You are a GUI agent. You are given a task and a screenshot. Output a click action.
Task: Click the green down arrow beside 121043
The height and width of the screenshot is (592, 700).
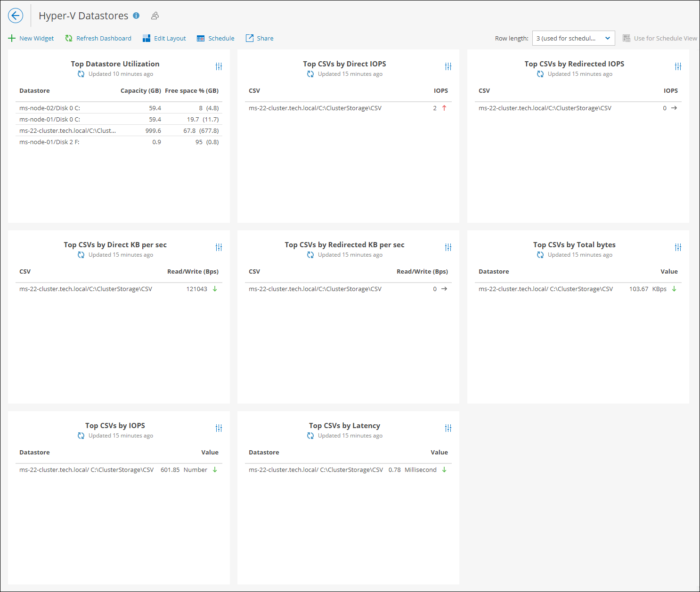215,289
